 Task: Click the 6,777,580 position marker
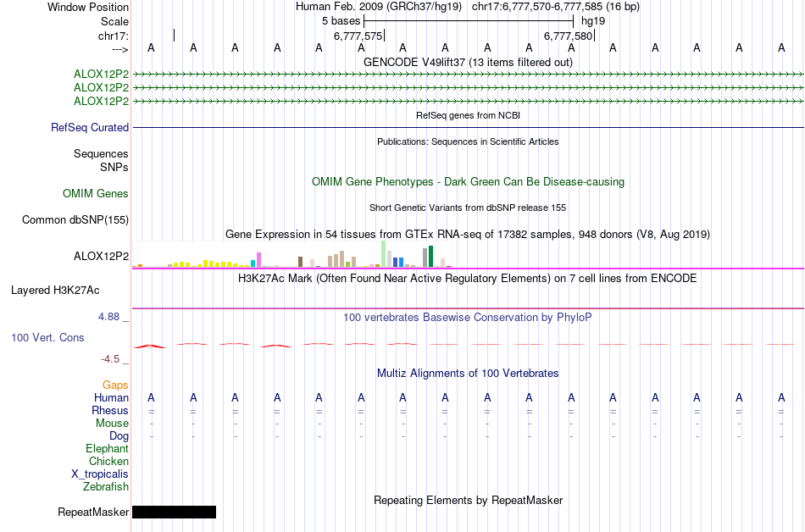(569, 36)
